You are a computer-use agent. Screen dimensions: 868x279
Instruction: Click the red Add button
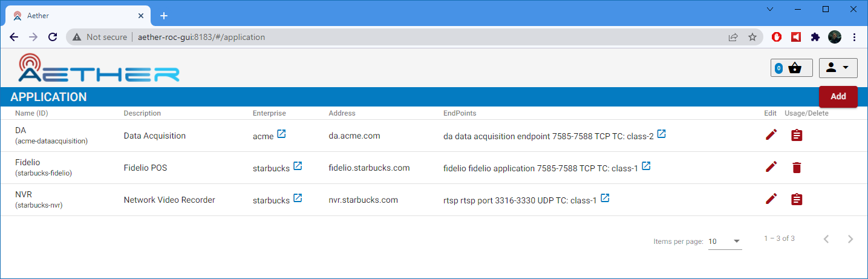(838, 97)
